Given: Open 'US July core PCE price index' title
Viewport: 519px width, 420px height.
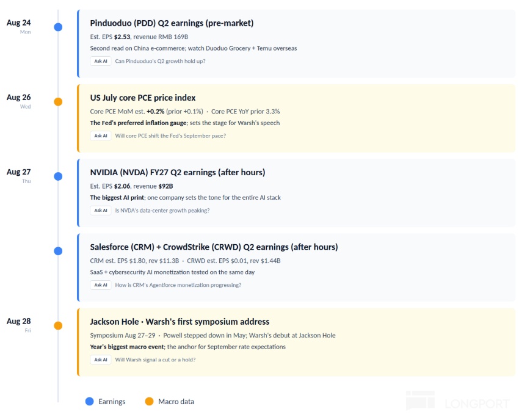Looking at the screenshot, I should [x=143, y=98].
